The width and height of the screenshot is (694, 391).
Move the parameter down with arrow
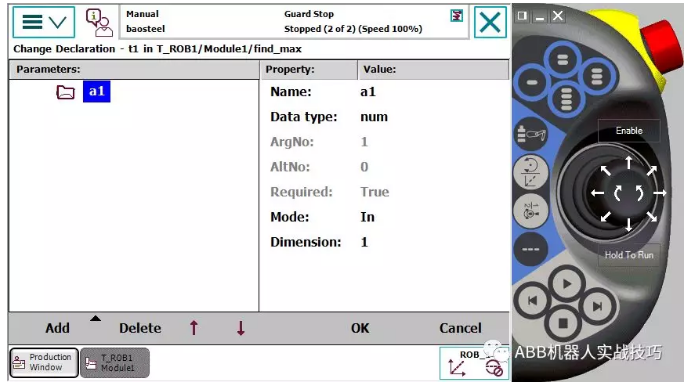pos(241,328)
